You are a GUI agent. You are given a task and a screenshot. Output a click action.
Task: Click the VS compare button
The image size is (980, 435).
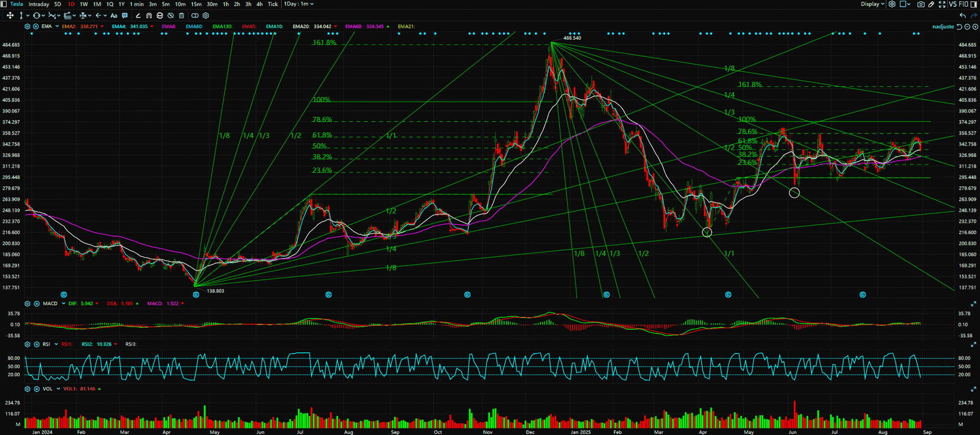tap(952, 4)
